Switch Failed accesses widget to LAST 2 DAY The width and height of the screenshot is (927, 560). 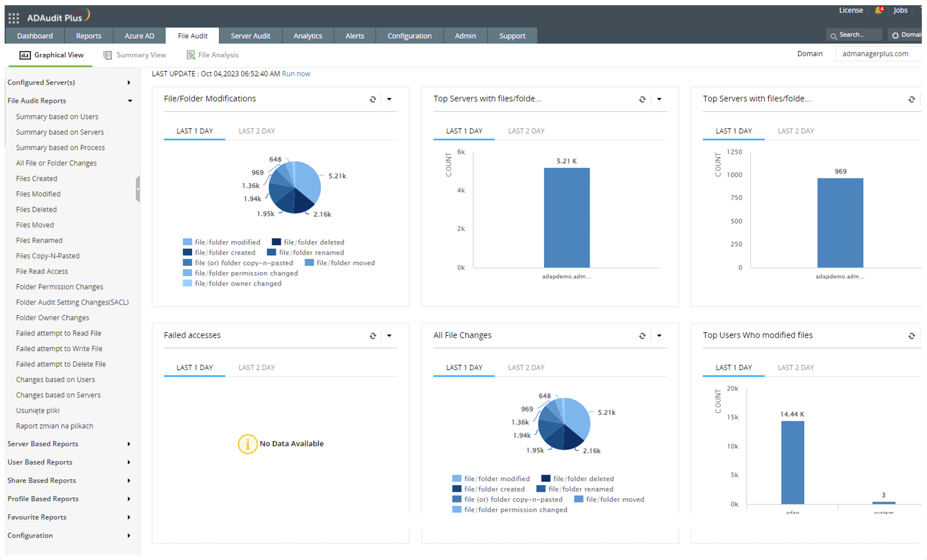click(256, 367)
